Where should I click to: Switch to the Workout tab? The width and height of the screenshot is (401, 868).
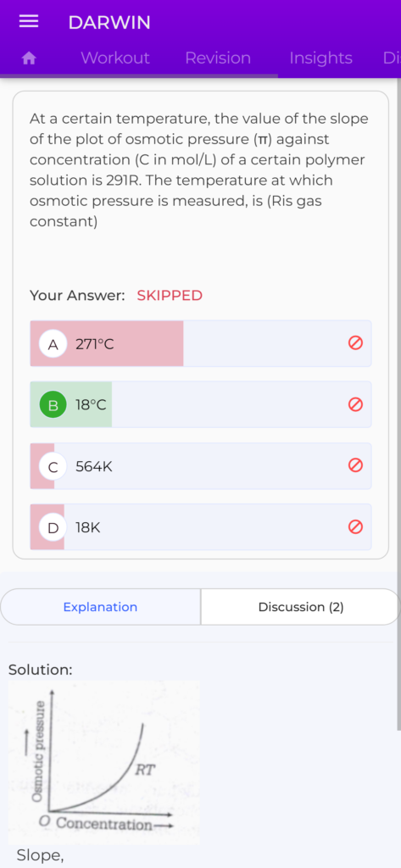pos(115,58)
